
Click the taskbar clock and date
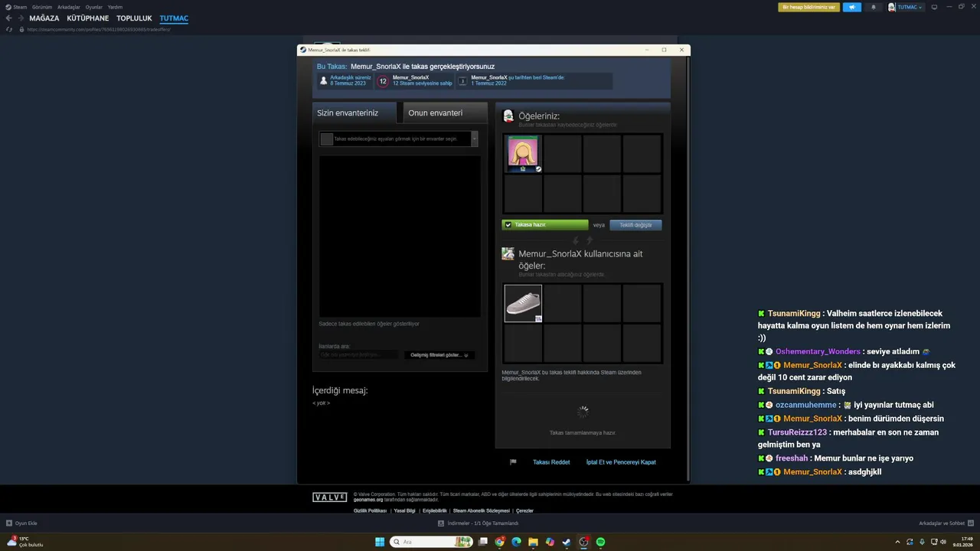(962, 542)
